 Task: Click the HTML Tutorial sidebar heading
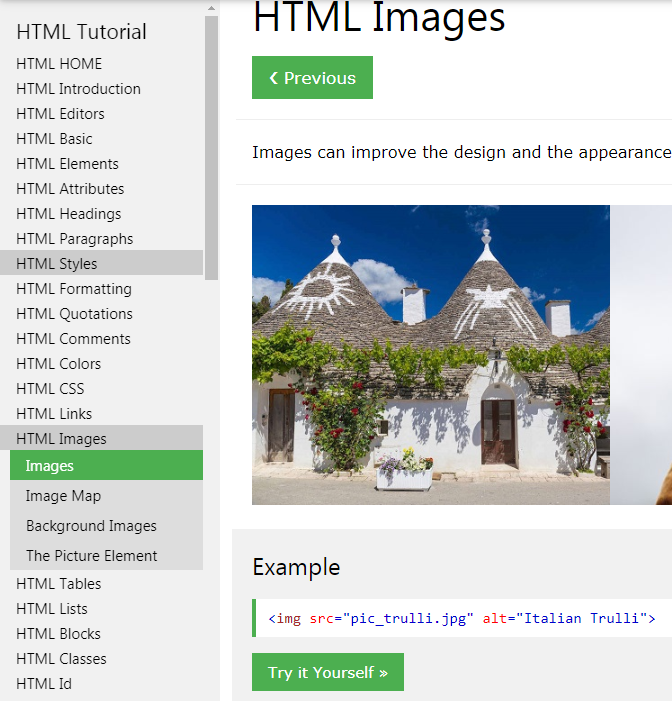(81, 32)
